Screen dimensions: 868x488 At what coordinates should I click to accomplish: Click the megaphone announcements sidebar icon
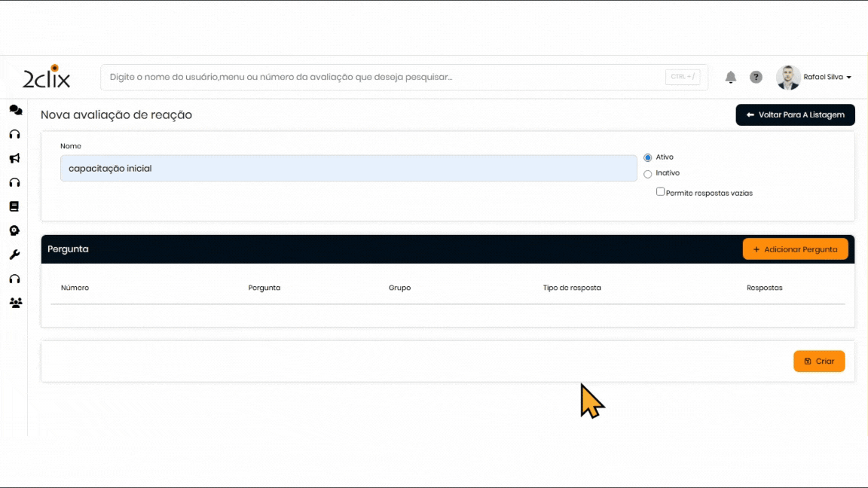14,158
